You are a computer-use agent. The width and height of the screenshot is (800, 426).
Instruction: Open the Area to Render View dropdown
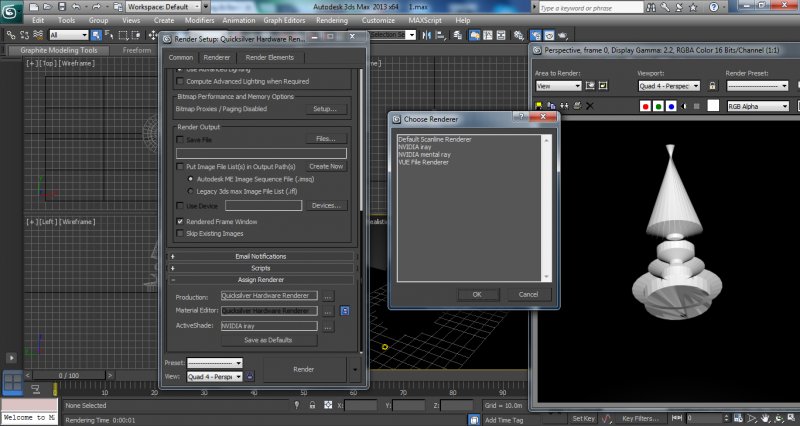(x=558, y=86)
